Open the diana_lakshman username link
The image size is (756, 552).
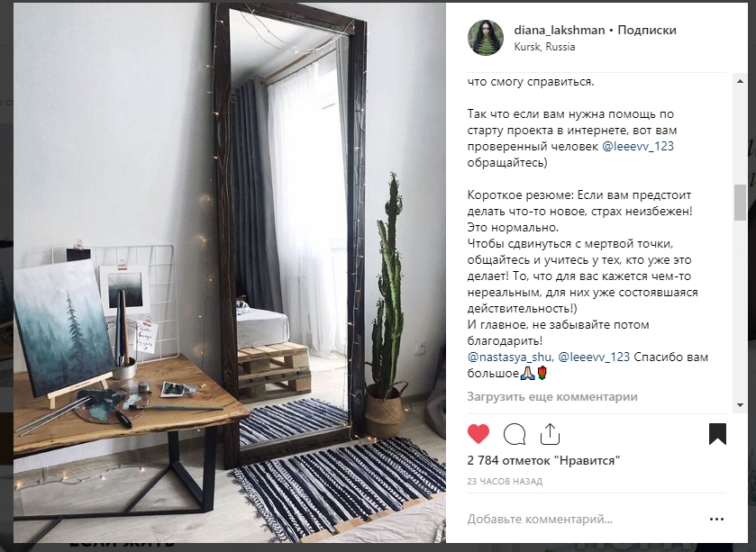pyautogui.click(x=560, y=30)
